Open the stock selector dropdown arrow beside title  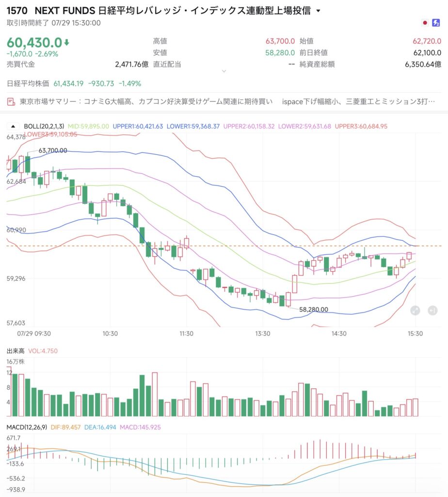318,11
